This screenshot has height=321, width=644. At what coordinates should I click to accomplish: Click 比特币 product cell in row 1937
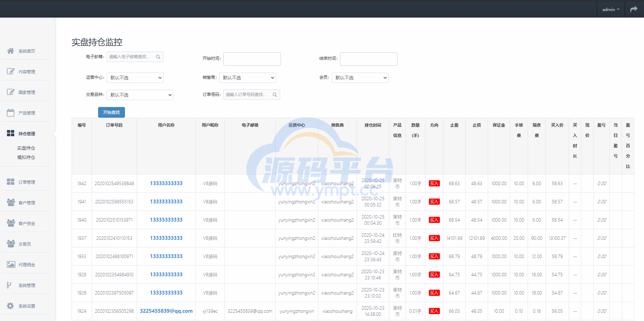(x=397, y=238)
